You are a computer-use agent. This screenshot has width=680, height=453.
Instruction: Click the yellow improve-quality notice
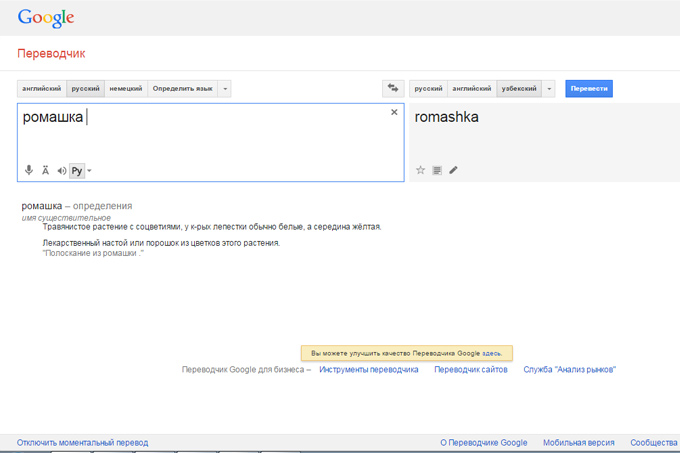[407, 353]
